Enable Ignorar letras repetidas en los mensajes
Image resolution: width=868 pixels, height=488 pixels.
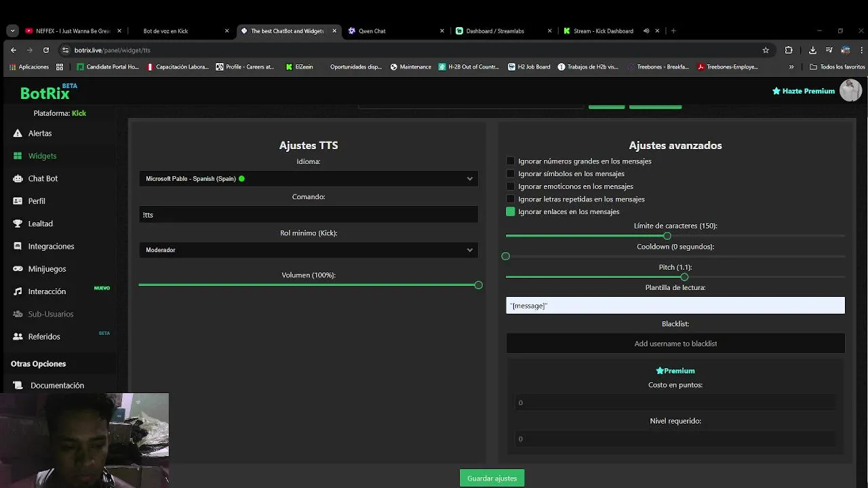point(511,199)
